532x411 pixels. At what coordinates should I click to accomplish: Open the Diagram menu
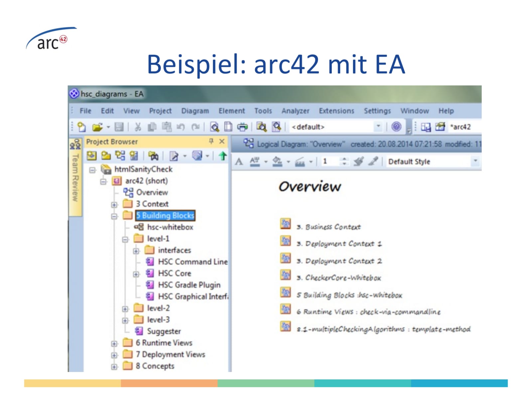(195, 111)
